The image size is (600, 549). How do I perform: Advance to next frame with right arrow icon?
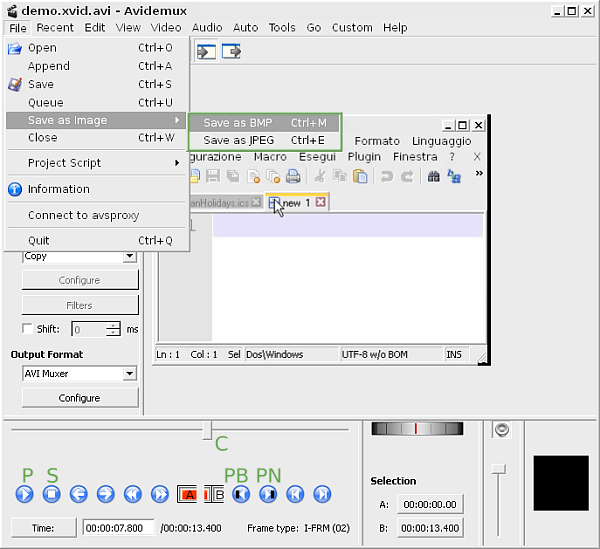(x=106, y=494)
